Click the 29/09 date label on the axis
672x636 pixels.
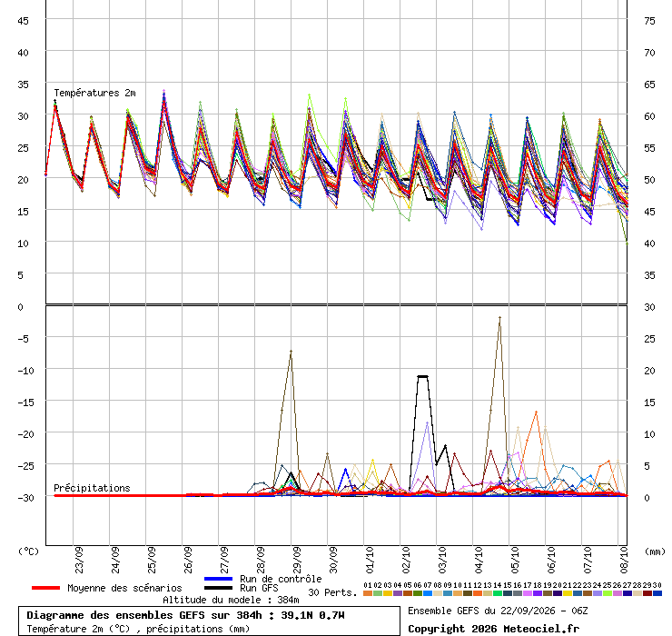pyautogui.click(x=297, y=560)
